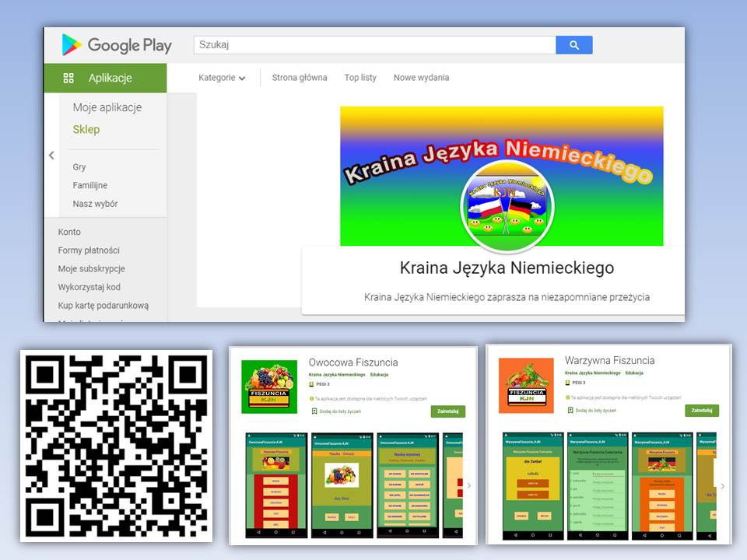Click PEGI 3 rating icon for Owocowa Fiszuncia

tap(311, 383)
